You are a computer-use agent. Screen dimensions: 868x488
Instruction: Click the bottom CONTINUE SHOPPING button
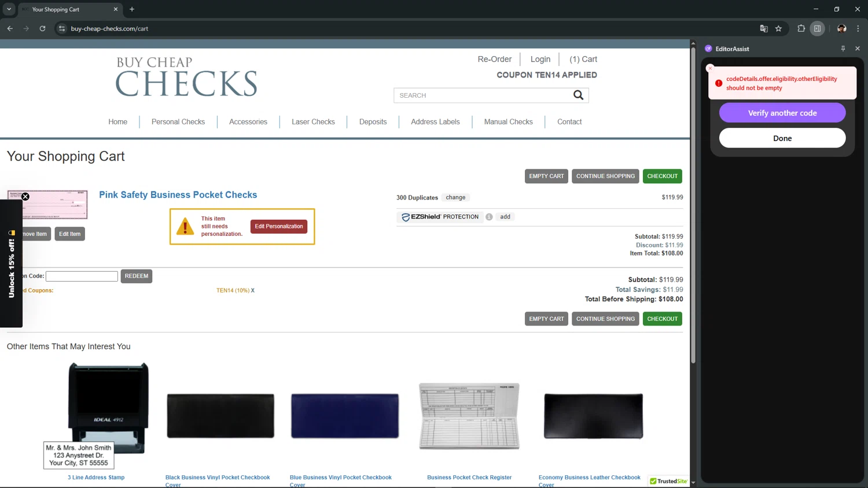tap(605, 319)
